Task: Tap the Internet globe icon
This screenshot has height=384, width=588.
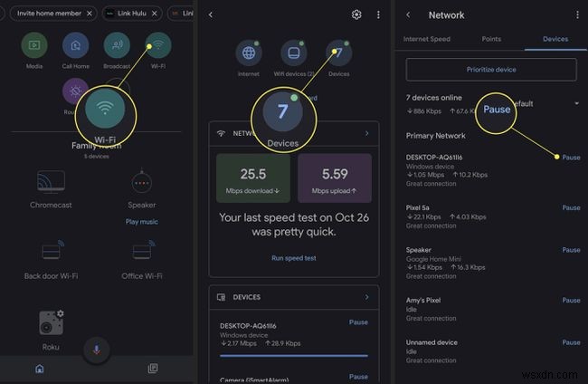Action: click(x=249, y=53)
